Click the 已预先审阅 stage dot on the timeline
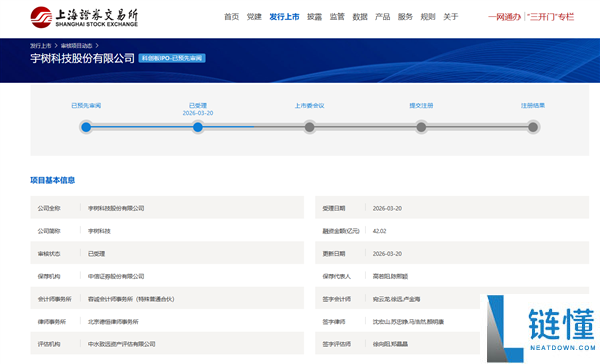Screen dimensions: 600x364 pyautogui.click(x=86, y=127)
